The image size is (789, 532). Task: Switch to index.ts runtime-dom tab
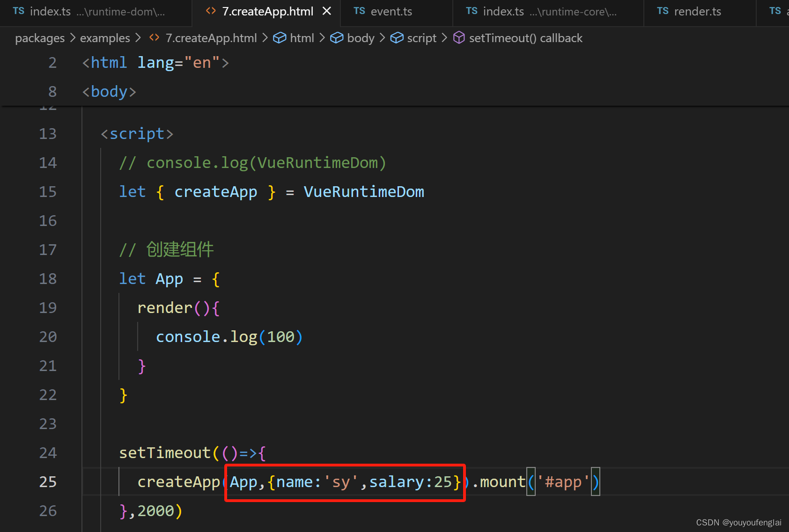(x=96, y=13)
